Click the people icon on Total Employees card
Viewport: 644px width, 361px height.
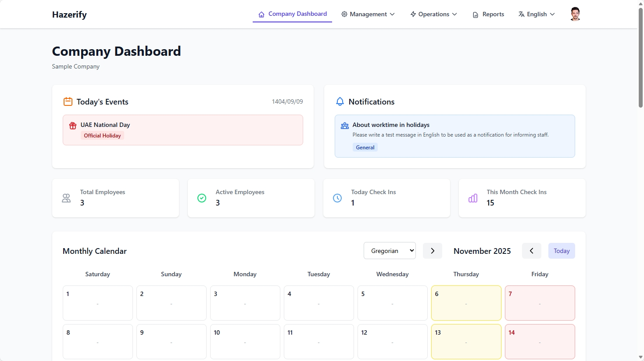[x=66, y=198]
